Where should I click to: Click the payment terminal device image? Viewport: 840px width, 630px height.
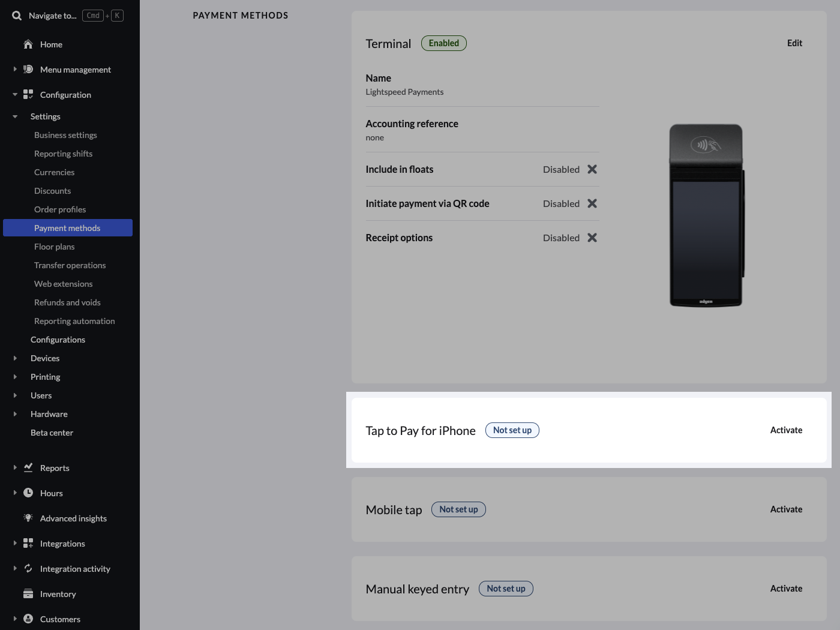tap(706, 216)
